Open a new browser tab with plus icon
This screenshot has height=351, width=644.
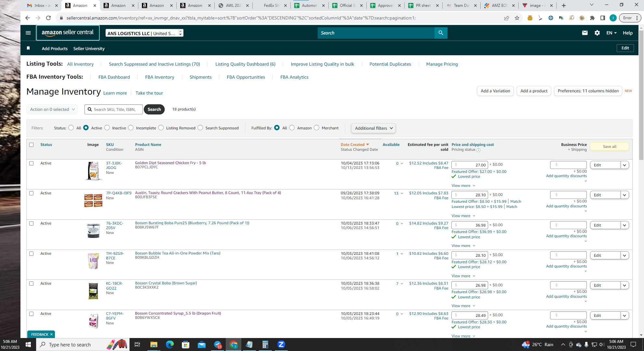pyautogui.click(x=564, y=6)
